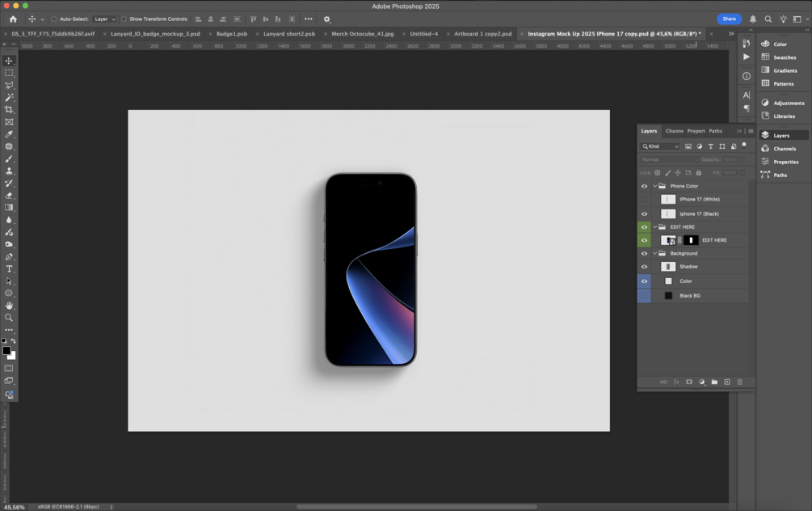Click the Home icon in options bar
The height and width of the screenshot is (511, 812).
(13, 19)
